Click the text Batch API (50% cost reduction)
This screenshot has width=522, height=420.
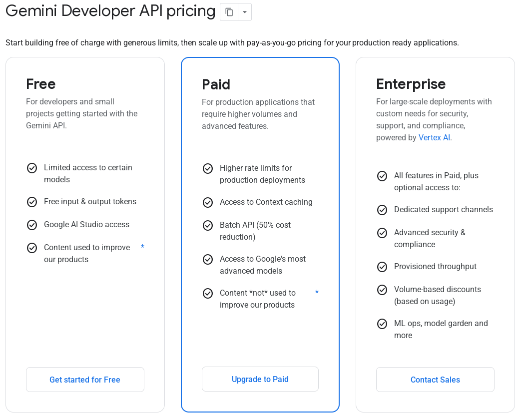(x=255, y=231)
